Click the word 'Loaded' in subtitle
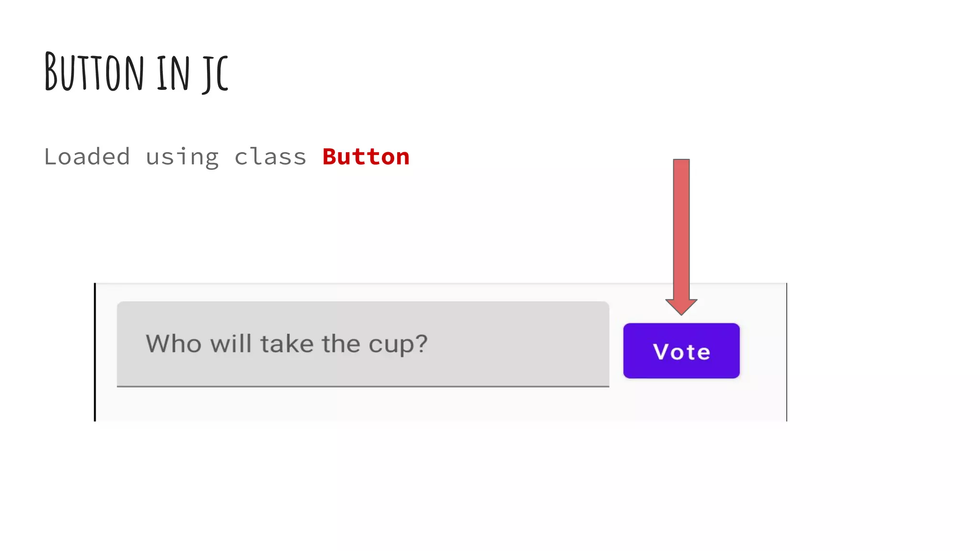 (87, 157)
